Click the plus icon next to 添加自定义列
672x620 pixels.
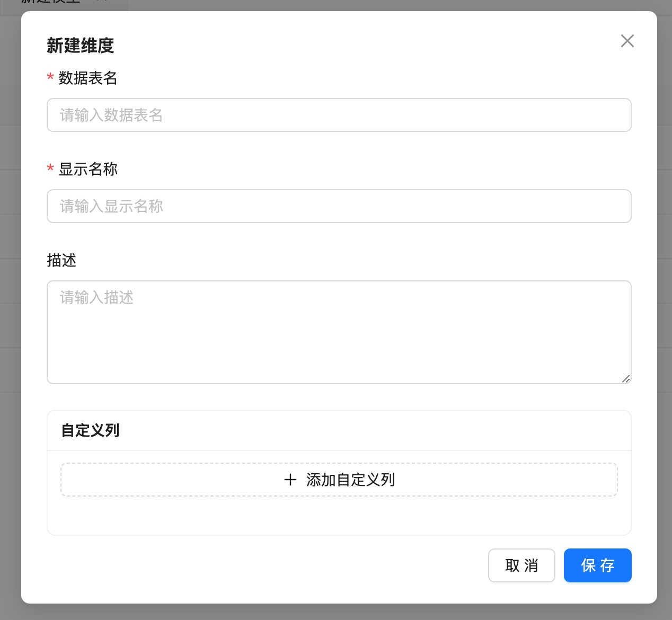pyautogui.click(x=290, y=480)
